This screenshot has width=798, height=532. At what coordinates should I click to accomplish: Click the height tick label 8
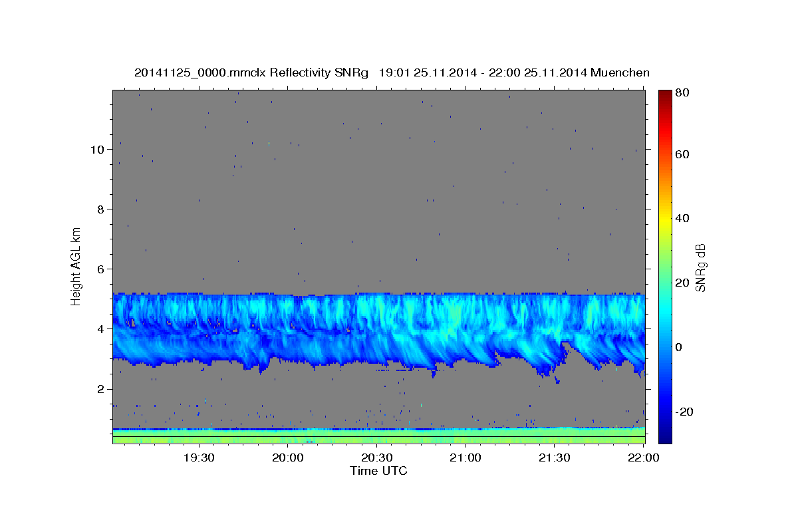(101, 209)
